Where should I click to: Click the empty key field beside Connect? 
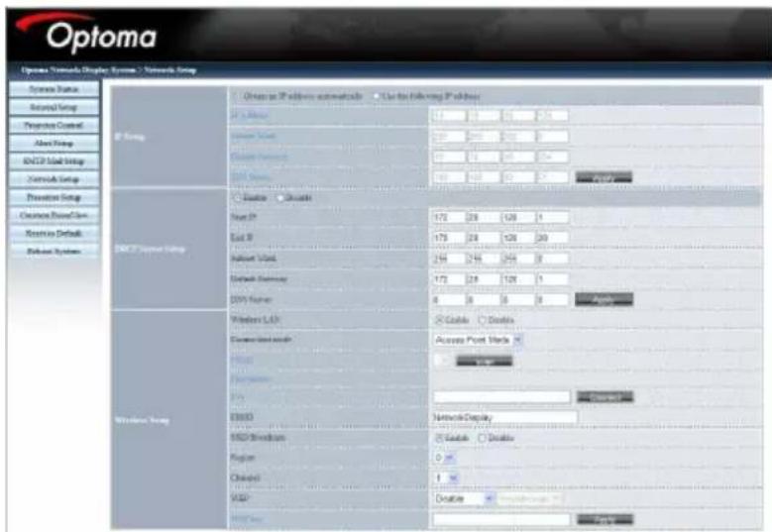tap(501, 396)
